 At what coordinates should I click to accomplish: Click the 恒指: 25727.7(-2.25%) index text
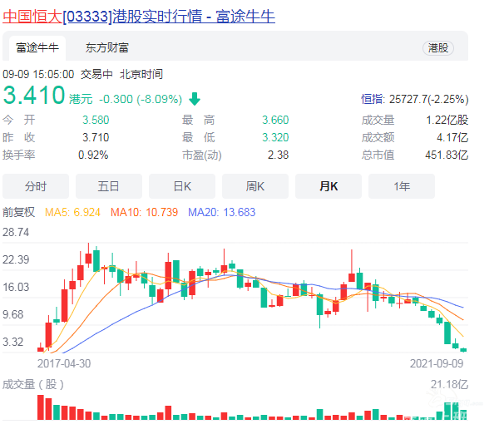click(414, 99)
